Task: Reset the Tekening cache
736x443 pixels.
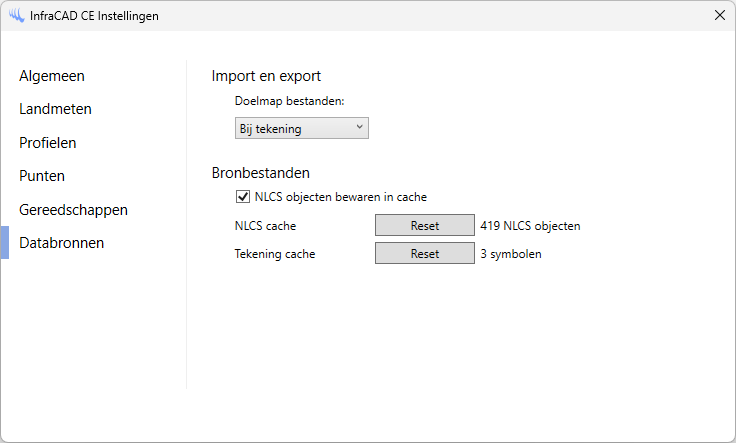Action: pyautogui.click(x=424, y=254)
